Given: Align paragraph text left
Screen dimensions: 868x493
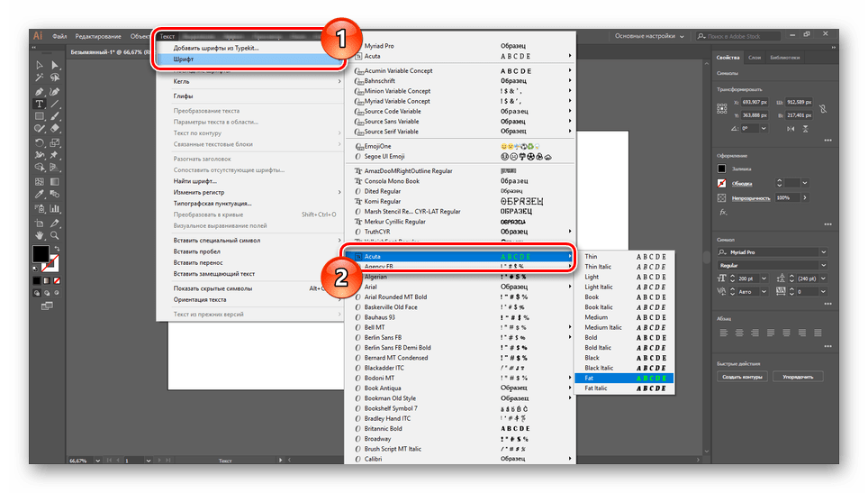Looking at the screenshot, I should click(x=724, y=333).
